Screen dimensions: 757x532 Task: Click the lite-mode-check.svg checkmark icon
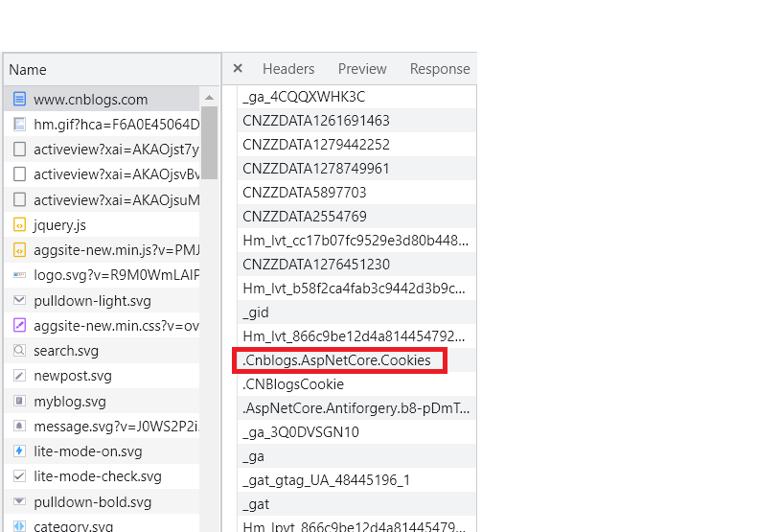click(x=19, y=476)
